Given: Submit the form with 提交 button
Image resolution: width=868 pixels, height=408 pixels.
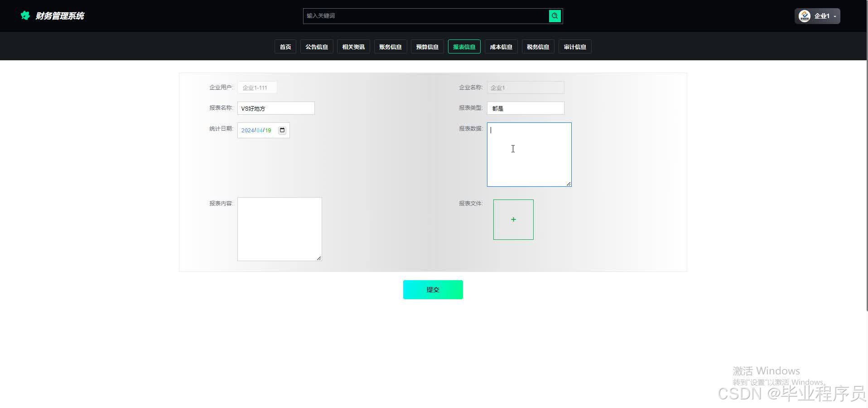Looking at the screenshot, I should click(433, 290).
